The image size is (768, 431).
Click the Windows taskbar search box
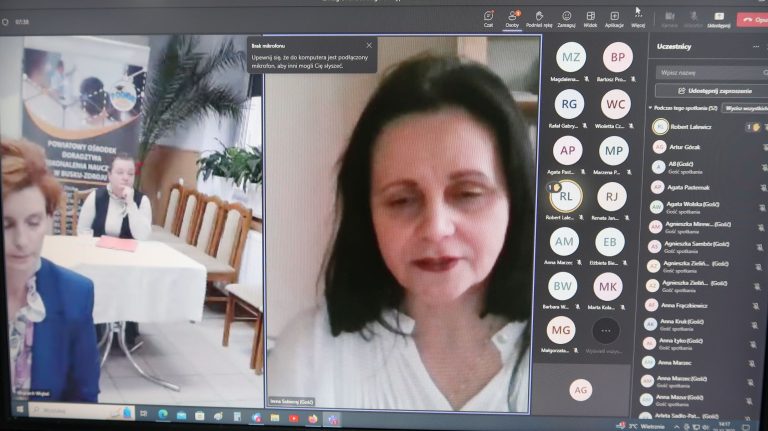pos(81,411)
